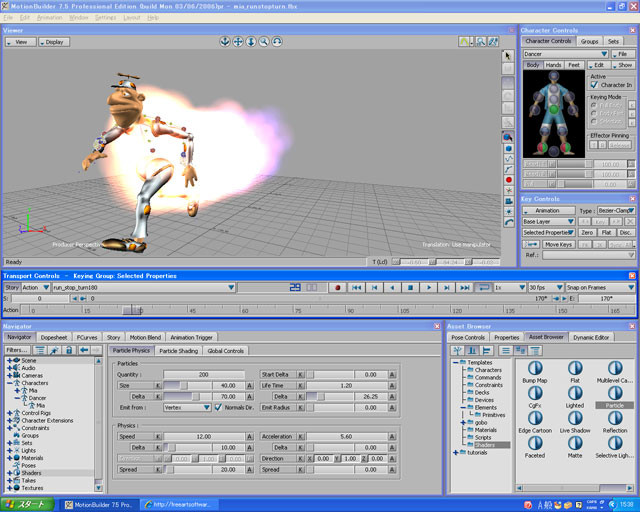This screenshot has width=640, height=512.
Task: Switch to the Dopesheet tab
Action: [x=54, y=338]
